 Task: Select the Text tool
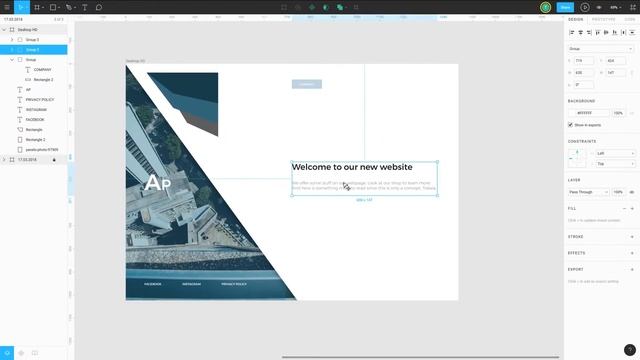84,7
